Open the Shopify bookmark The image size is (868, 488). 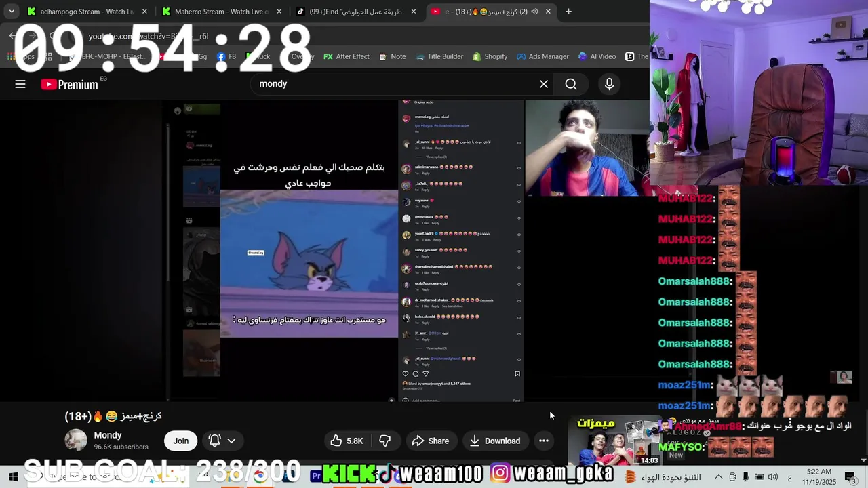click(x=490, y=56)
